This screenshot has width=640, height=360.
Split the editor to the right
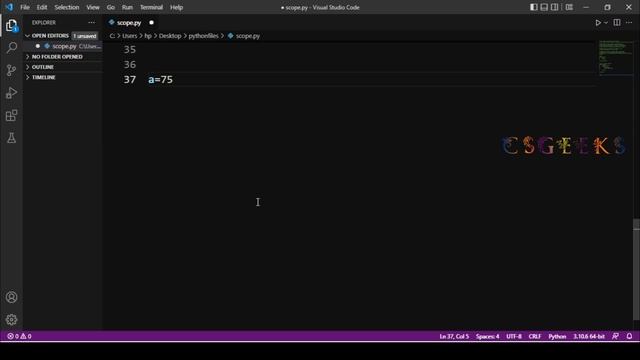pyautogui.click(x=617, y=22)
